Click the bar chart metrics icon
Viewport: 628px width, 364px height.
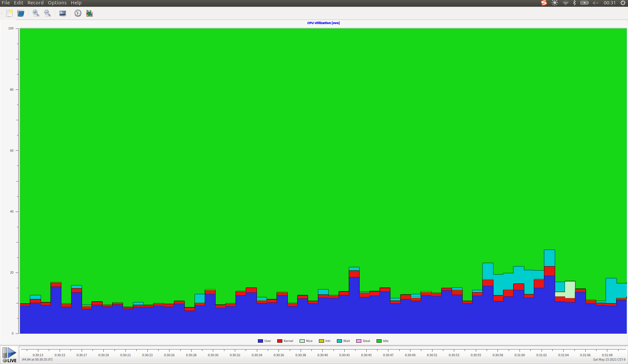(89, 13)
